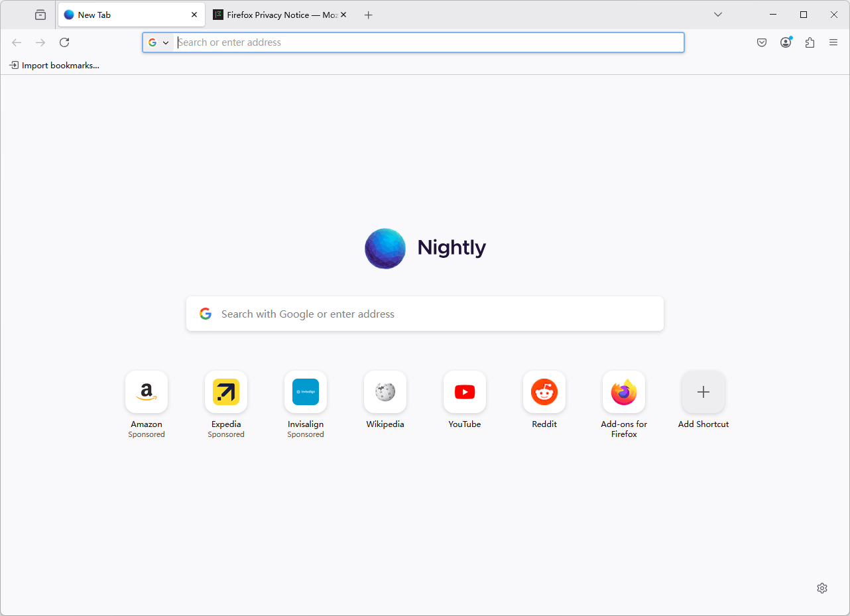850x616 pixels.
Task: Expand the list all tabs chevron
Action: pyautogui.click(x=718, y=15)
